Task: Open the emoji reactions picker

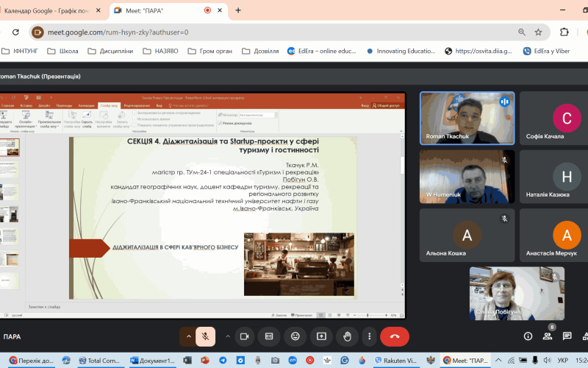Action: pos(295,336)
